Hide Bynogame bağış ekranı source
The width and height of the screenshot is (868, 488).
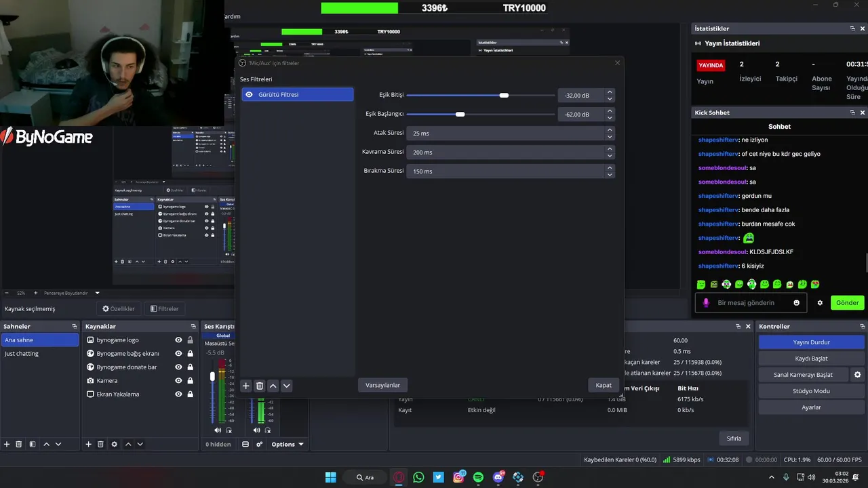coord(178,354)
